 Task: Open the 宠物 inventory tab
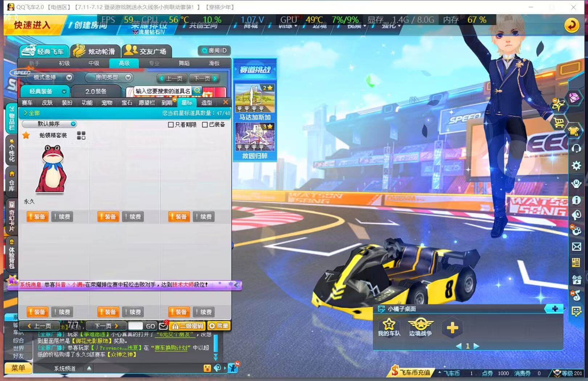tap(107, 103)
